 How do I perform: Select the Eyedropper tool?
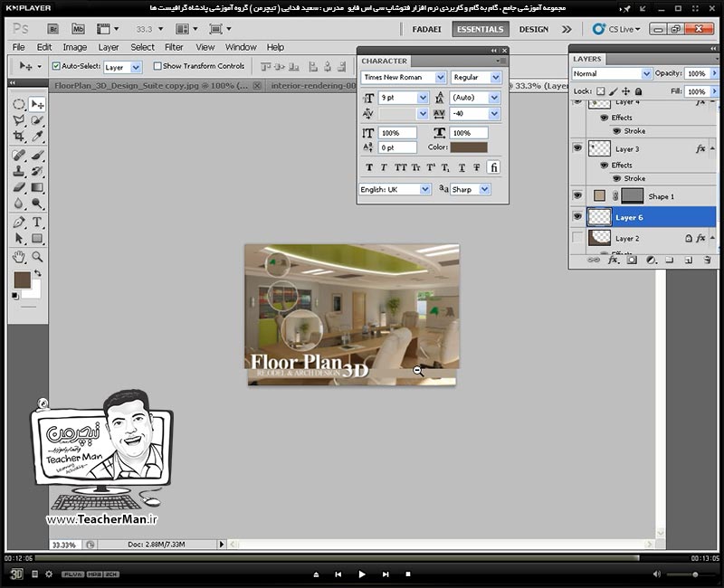point(37,137)
